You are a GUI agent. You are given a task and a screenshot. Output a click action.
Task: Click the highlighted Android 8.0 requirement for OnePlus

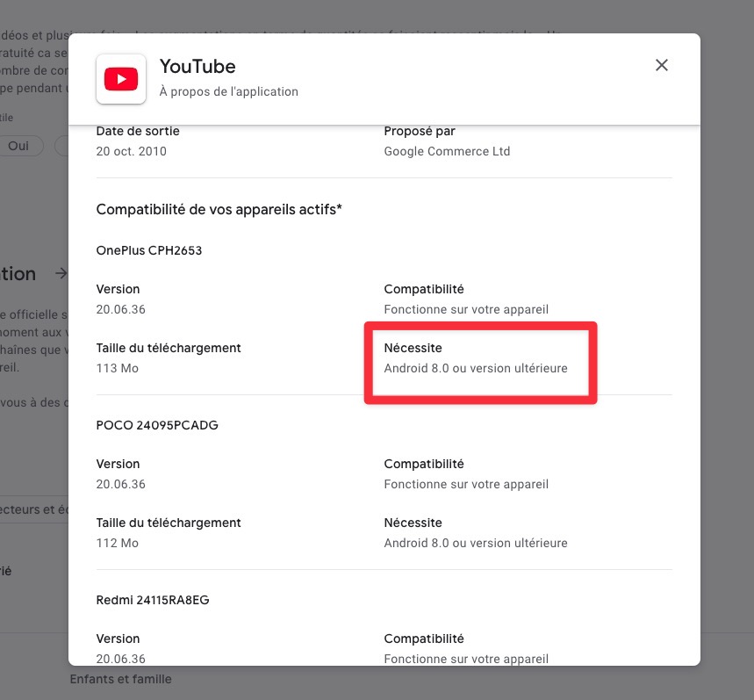476,368
